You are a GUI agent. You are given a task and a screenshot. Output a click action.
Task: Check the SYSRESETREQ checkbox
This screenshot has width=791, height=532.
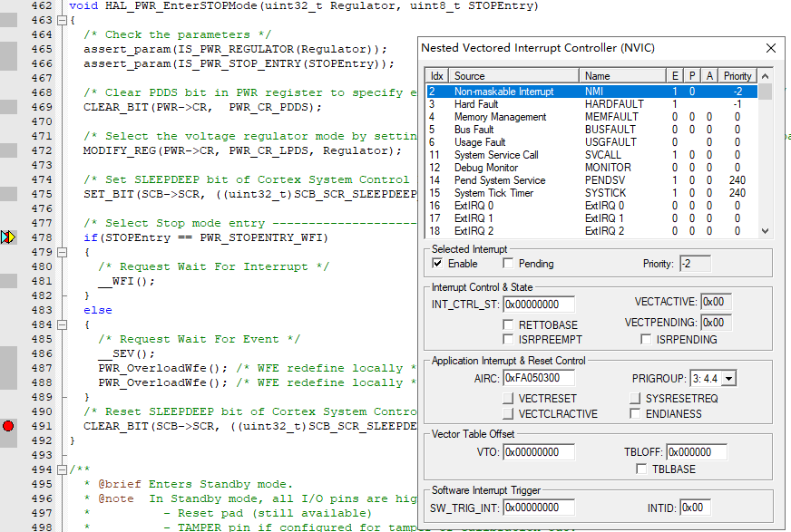click(x=635, y=399)
